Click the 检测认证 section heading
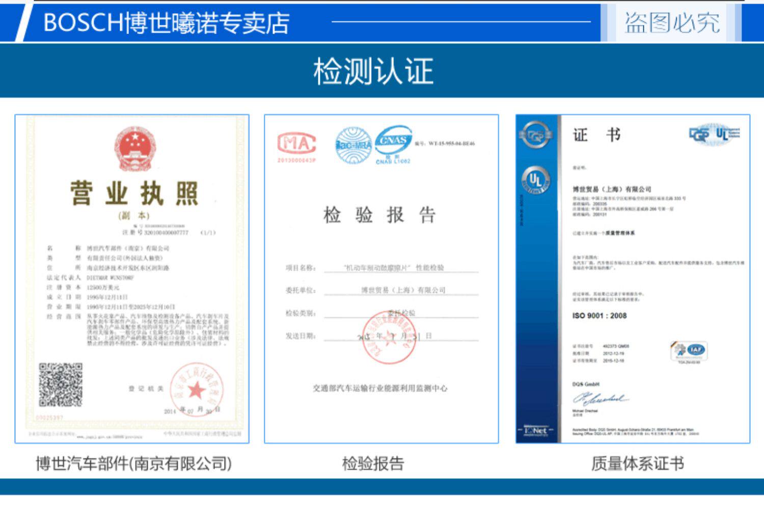Screen dimensions: 764x532 [x=373, y=71]
